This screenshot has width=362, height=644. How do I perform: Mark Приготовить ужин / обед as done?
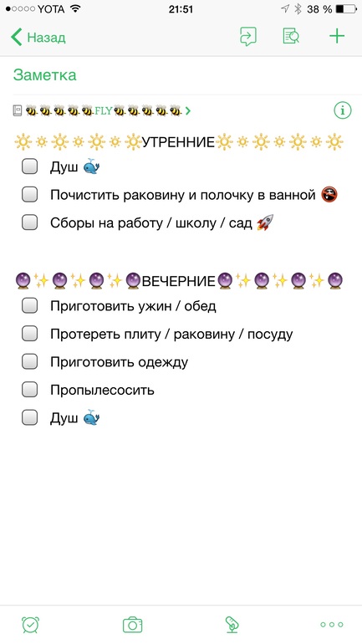29,306
